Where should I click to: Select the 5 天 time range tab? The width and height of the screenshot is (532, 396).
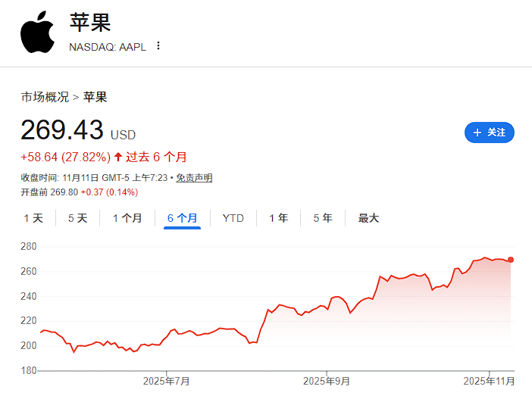click(77, 218)
